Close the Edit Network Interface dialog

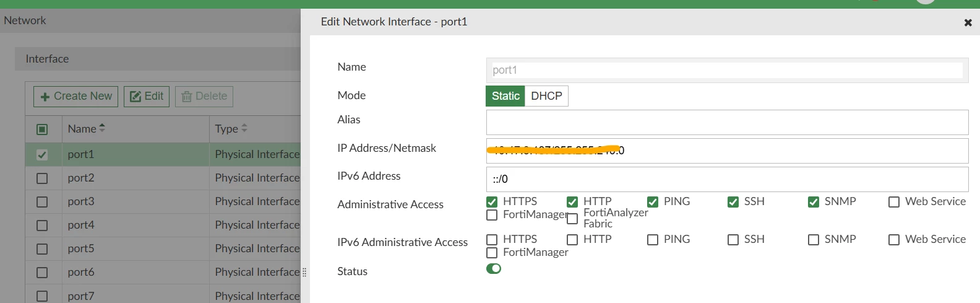point(968,23)
